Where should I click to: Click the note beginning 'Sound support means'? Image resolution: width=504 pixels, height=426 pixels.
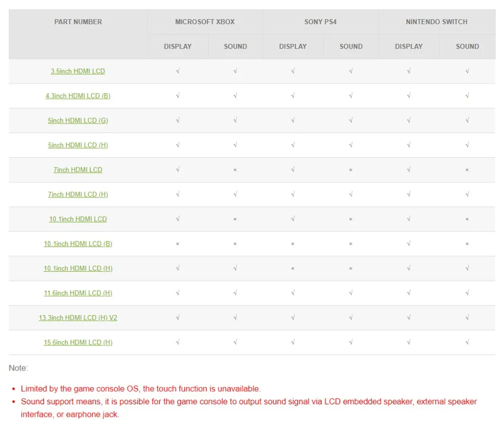coord(249,408)
